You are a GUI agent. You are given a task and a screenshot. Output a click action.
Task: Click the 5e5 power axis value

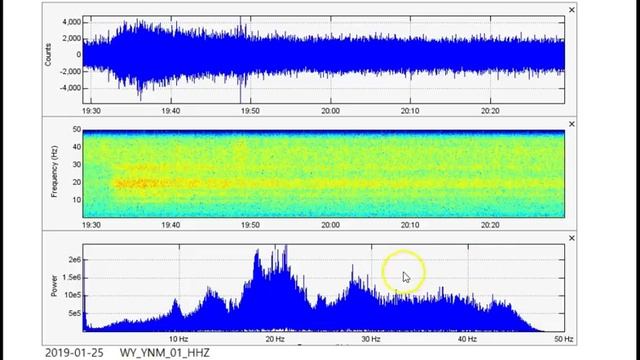[x=75, y=313]
